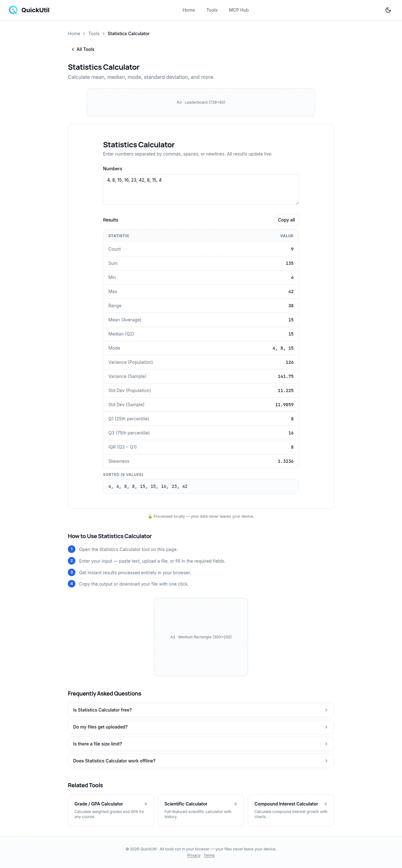This screenshot has width=402, height=868.
Task: Click the Privacy link in the footer
Action: (x=193, y=855)
